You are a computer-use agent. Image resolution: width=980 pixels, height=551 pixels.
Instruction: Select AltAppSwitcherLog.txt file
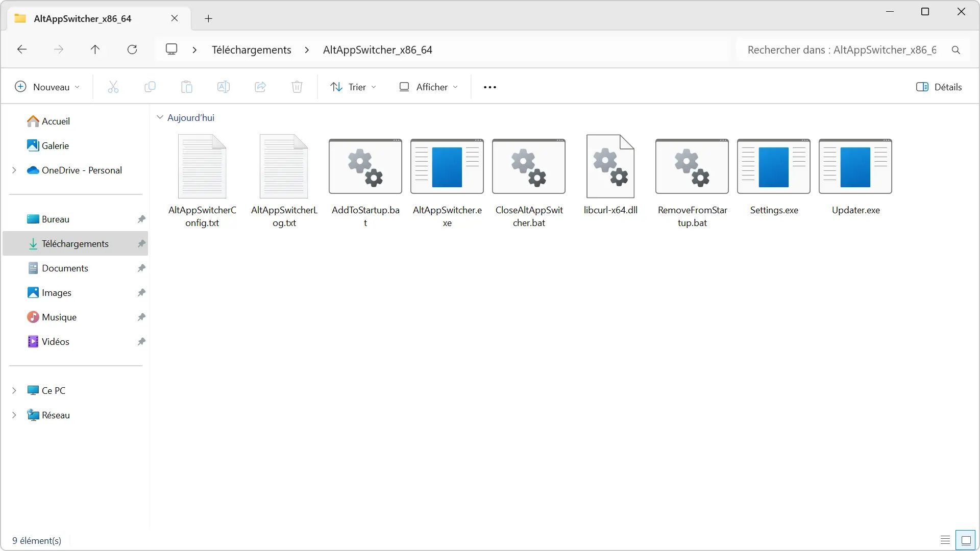pos(284,181)
